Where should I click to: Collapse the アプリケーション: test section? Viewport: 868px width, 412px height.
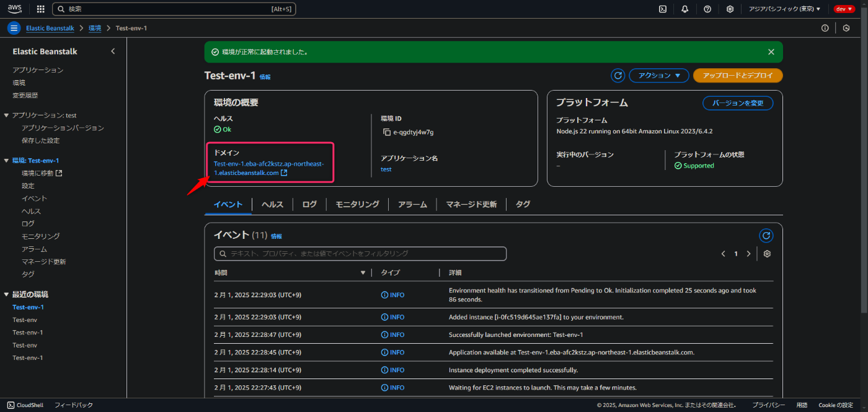[6, 115]
